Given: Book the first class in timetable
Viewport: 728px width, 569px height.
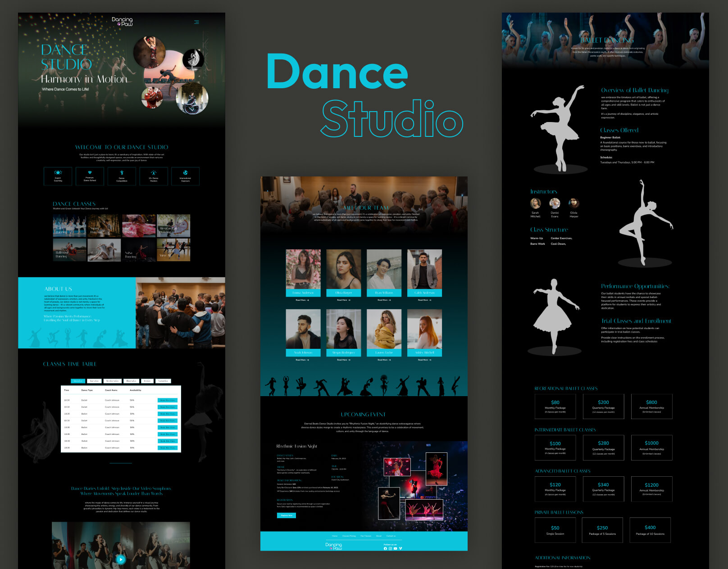Looking at the screenshot, I should coord(167,400).
